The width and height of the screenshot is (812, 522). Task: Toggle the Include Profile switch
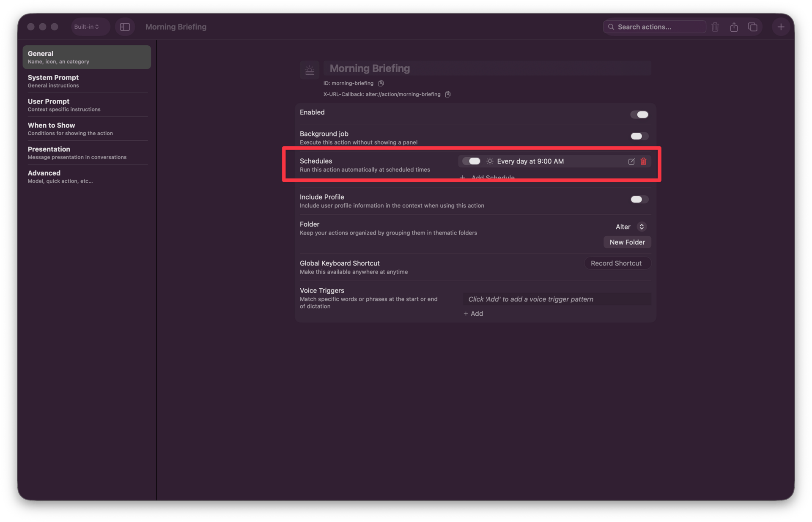(x=639, y=200)
